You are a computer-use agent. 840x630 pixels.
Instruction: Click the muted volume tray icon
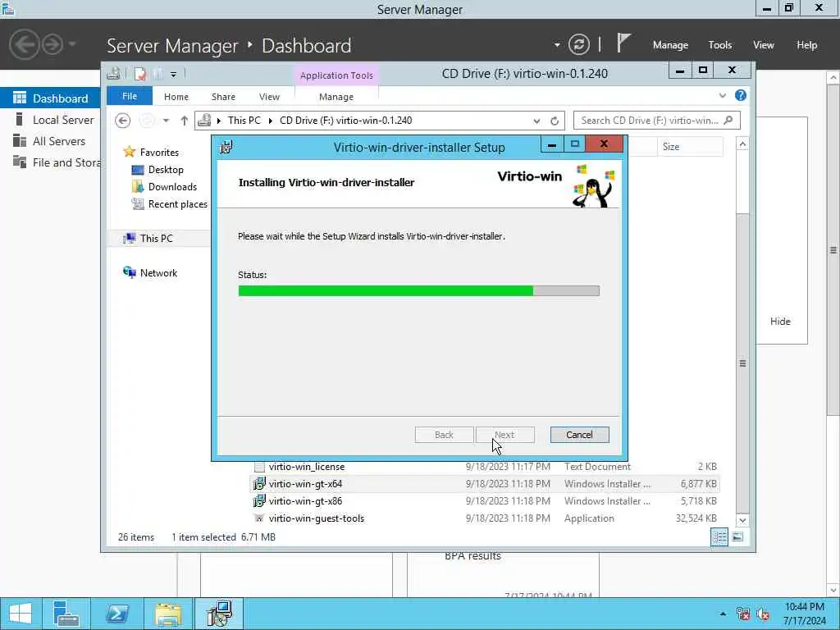click(x=762, y=614)
